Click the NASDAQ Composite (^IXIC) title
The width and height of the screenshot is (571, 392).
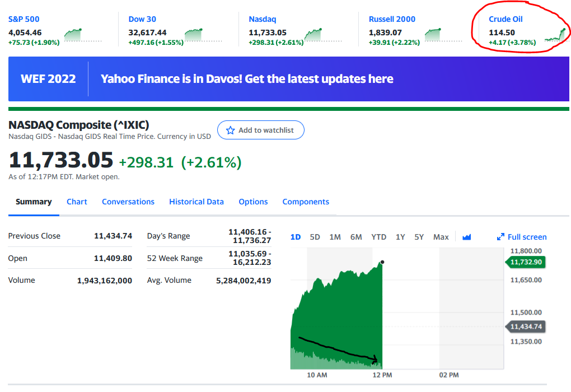79,125
